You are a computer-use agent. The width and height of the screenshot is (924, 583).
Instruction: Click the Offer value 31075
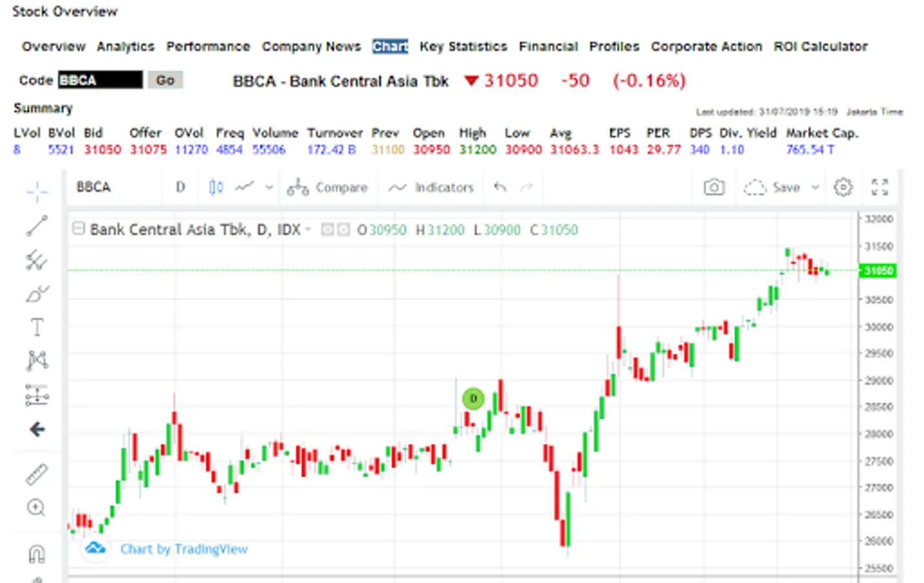(x=148, y=150)
